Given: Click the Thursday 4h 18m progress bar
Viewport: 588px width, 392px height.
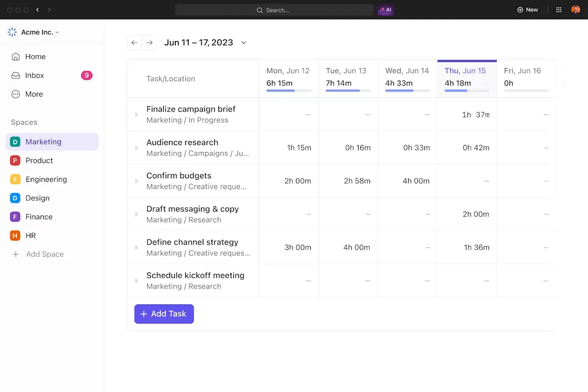Looking at the screenshot, I should point(467,91).
